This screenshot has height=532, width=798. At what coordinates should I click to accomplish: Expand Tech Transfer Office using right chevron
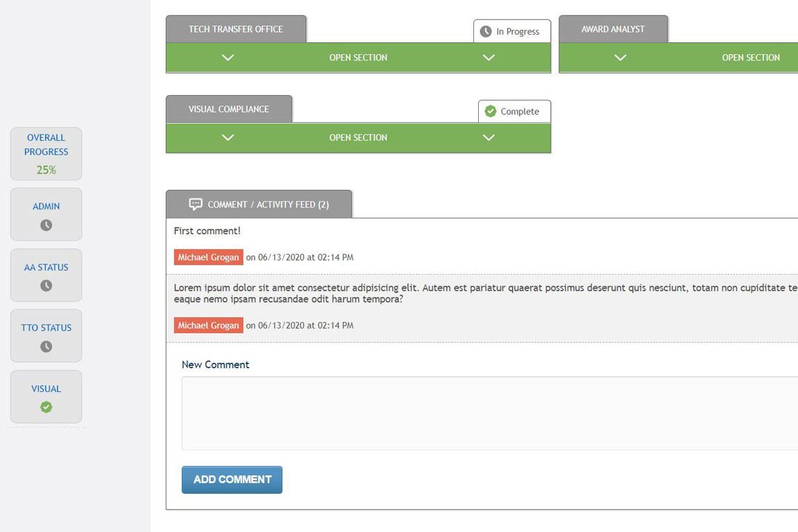(489, 58)
